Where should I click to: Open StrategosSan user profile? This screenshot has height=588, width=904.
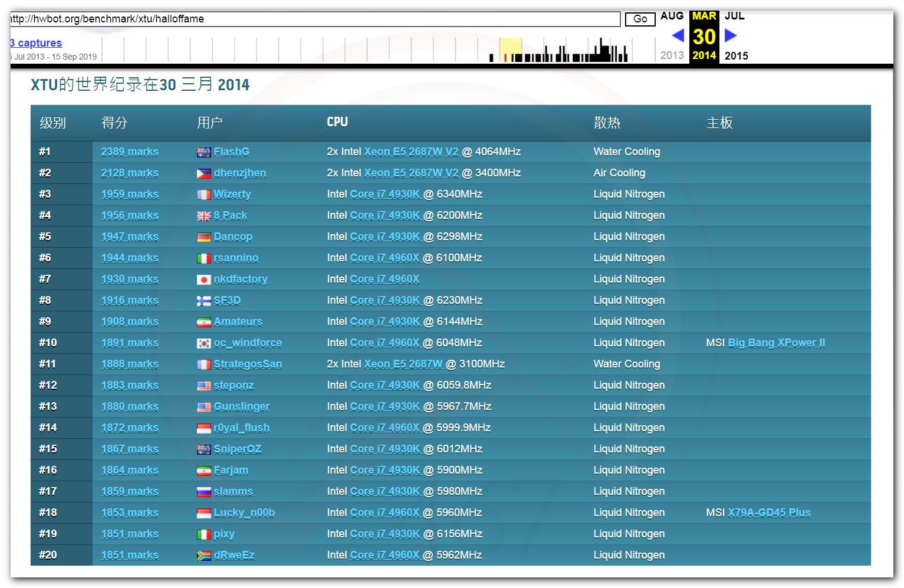pyautogui.click(x=248, y=364)
